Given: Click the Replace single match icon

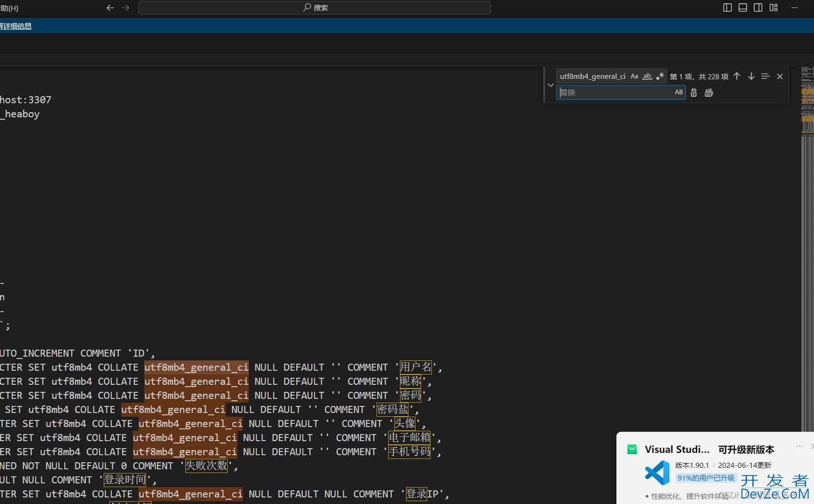Looking at the screenshot, I should 694,92.
